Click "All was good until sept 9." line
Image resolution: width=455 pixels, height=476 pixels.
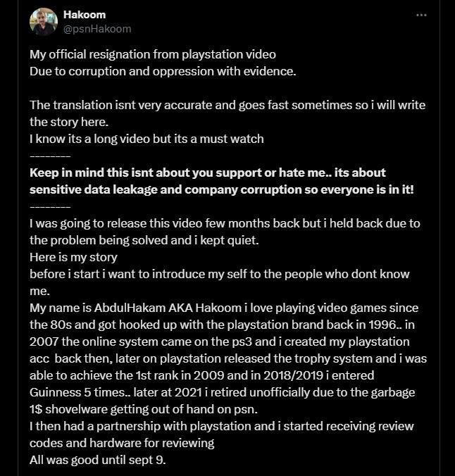[x=97, y=460]
